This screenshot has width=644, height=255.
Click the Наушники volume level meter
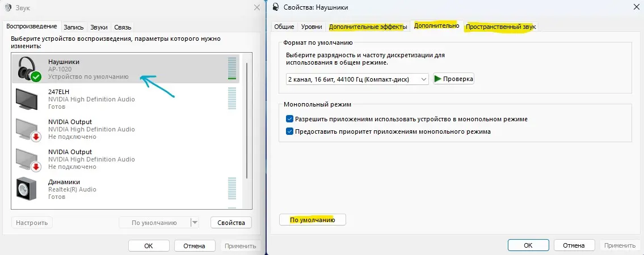tap(232, 69)
